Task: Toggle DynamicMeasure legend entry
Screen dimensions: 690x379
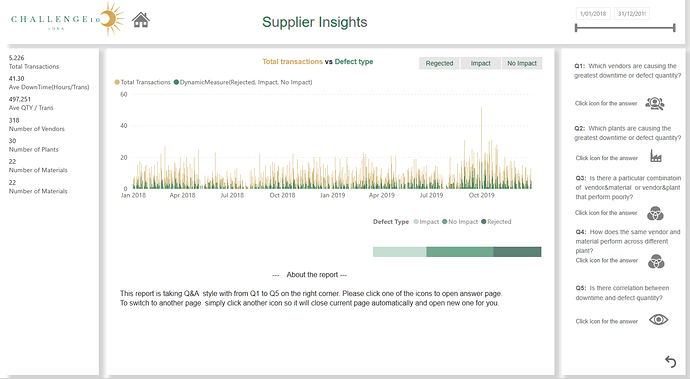Action: click(243, 82)
